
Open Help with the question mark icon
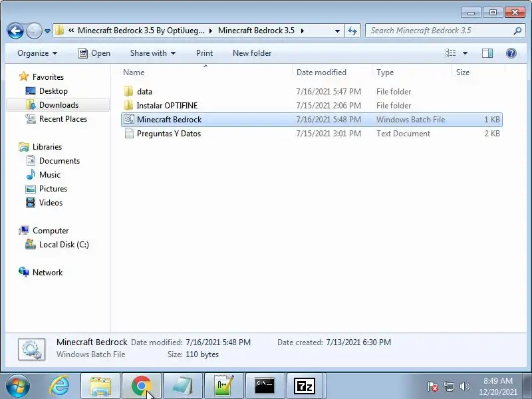click(x=511, y=53)
